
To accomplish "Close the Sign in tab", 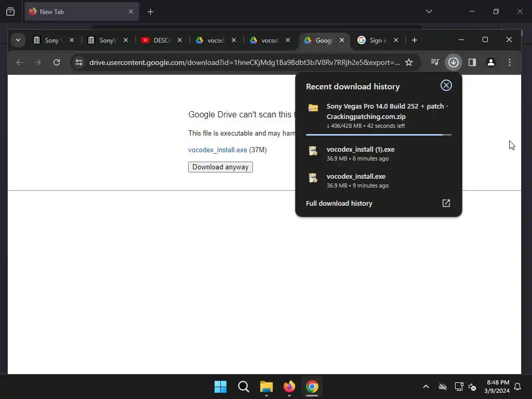I will coord(395,40).
